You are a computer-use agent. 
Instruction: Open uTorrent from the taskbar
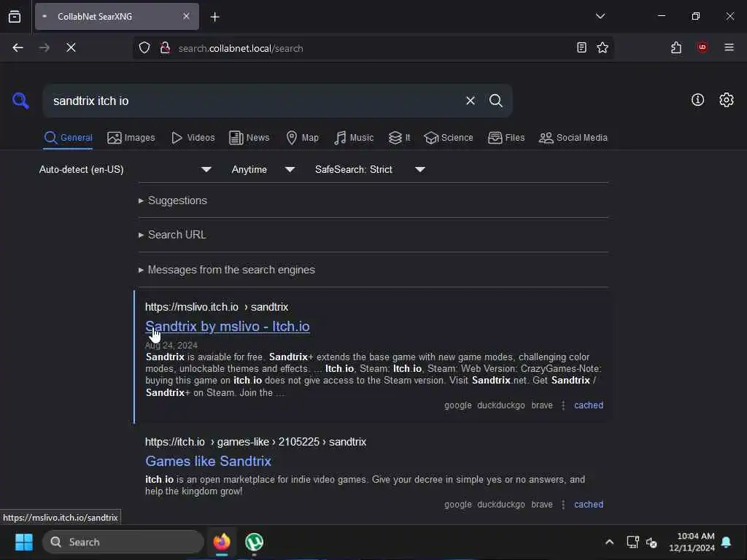[x=254, y=542]
